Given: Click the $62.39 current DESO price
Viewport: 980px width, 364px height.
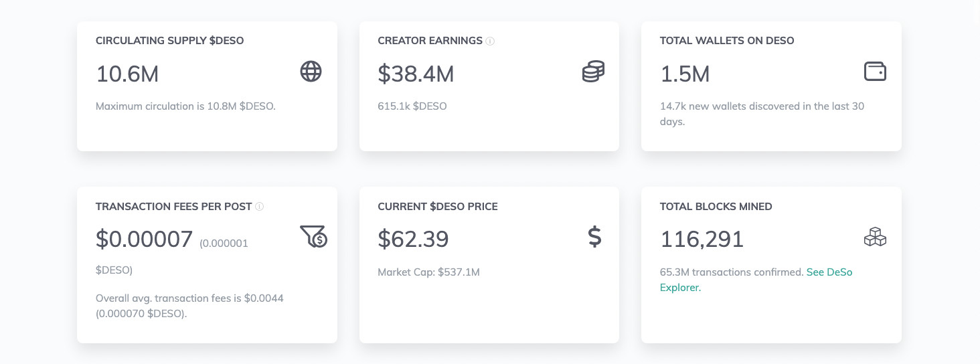Looking at the screenshot, I should point(413,239).
